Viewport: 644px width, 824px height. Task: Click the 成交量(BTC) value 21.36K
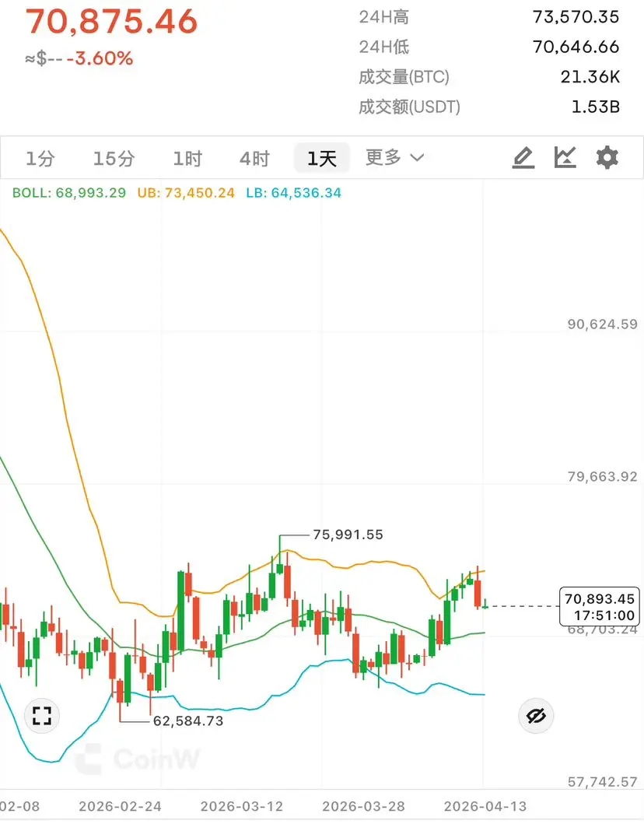[590, 77]
